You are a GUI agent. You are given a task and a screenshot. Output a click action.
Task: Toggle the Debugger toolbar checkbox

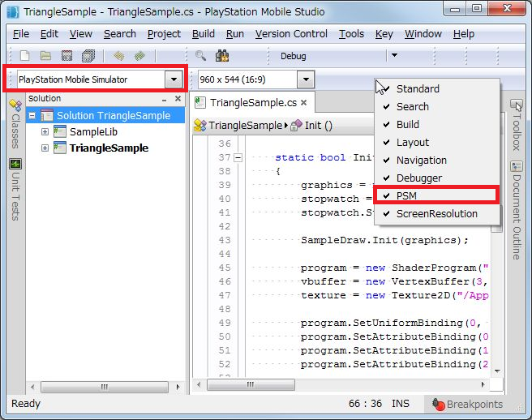[x=418, y=178]
